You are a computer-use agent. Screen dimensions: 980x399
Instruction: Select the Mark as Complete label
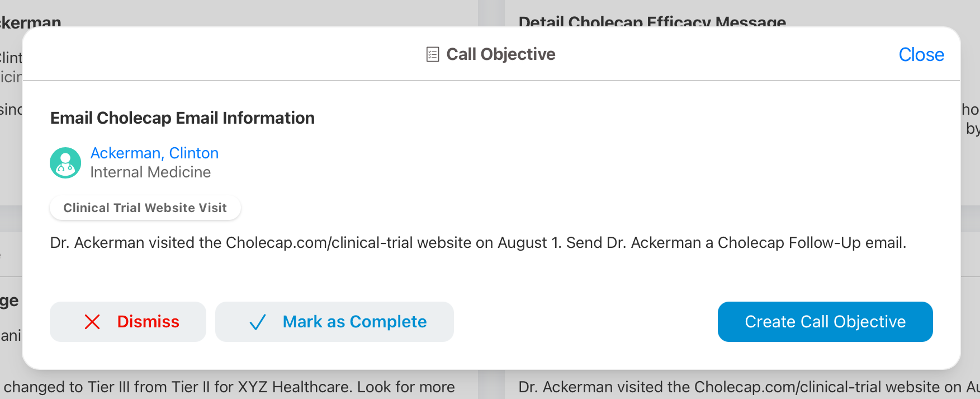point(354,322)
